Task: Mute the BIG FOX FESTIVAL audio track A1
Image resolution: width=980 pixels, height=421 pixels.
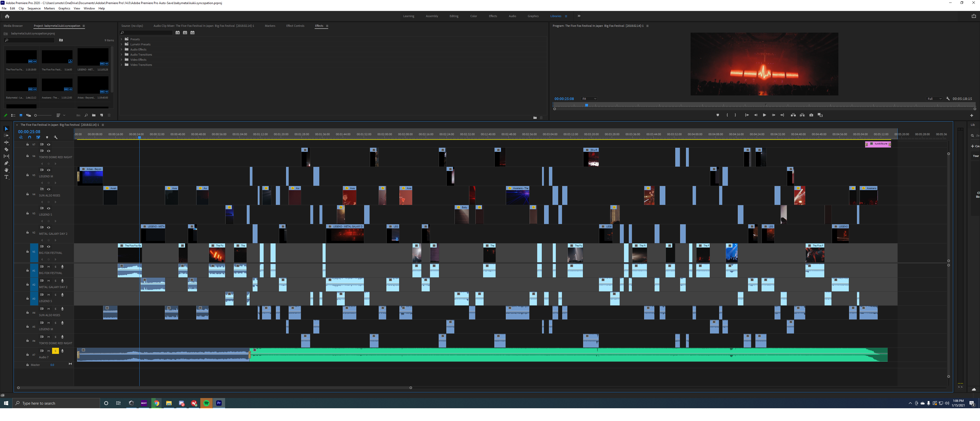Action: point(49,267)
